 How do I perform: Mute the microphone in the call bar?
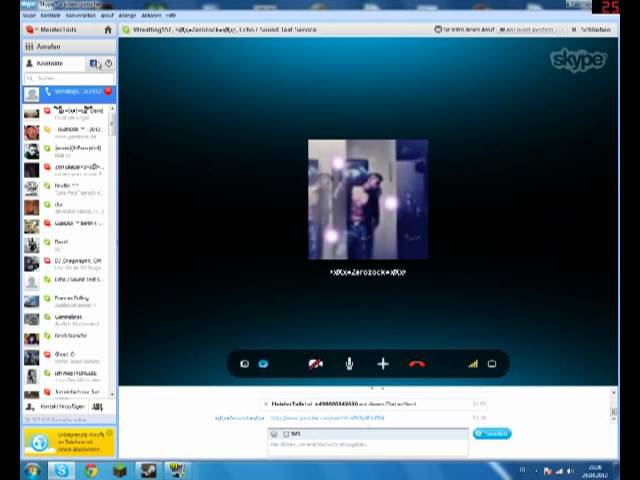coord(349,364)
